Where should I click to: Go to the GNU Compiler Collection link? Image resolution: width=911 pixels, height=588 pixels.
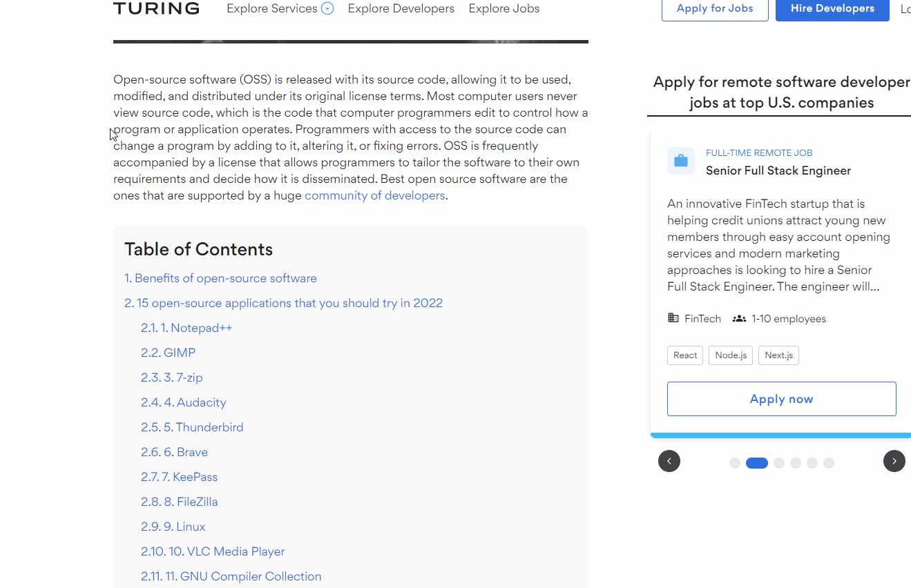pyautogui.click(x=231, y=576)
